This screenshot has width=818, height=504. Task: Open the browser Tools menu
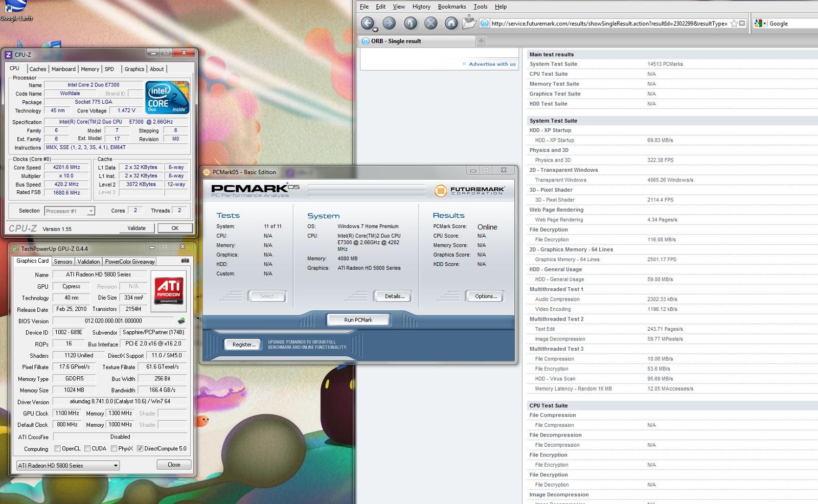click(x=481, y=7)
